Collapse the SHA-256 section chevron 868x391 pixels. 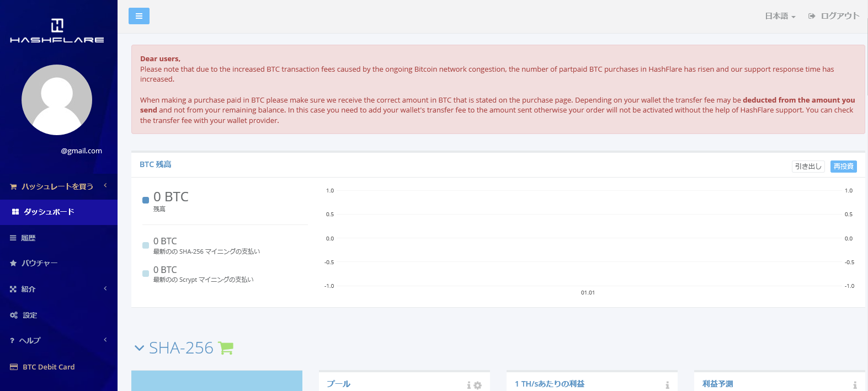tap(139, 348)
